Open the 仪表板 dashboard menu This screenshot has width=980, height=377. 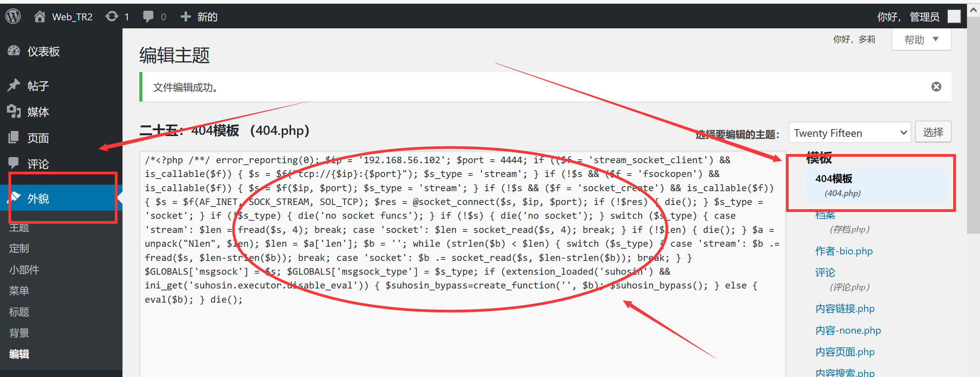click(61, 51)
